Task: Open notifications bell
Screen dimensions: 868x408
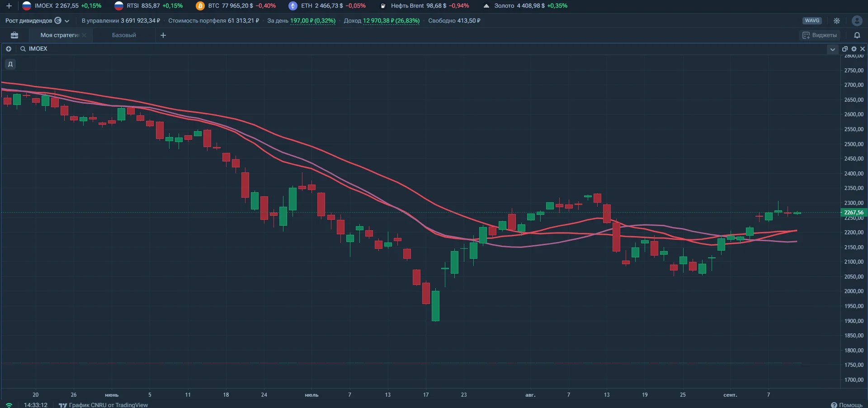Action: [857, 35]
